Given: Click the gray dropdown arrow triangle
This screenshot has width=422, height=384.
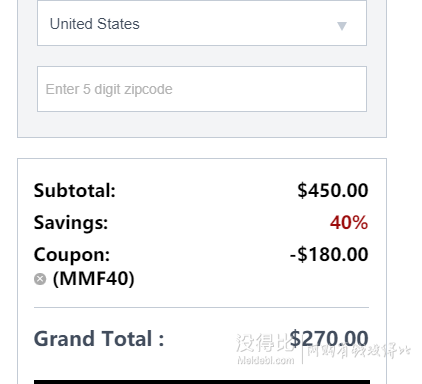Looking at the screenshot, I should tap(342, 26).
